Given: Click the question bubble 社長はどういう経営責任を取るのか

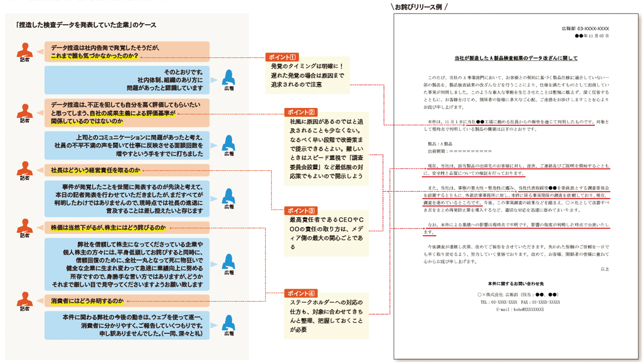Looking at the screenshot, I should (127, 170).
